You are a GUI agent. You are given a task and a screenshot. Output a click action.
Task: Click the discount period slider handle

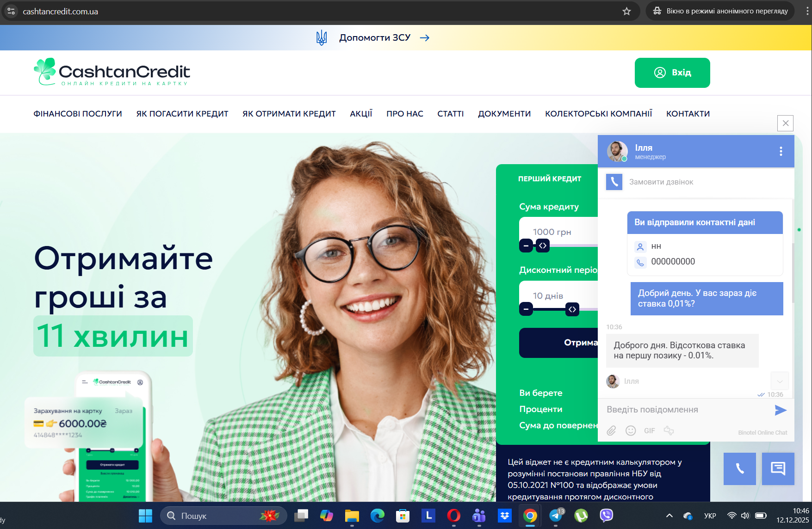point(572,309)
